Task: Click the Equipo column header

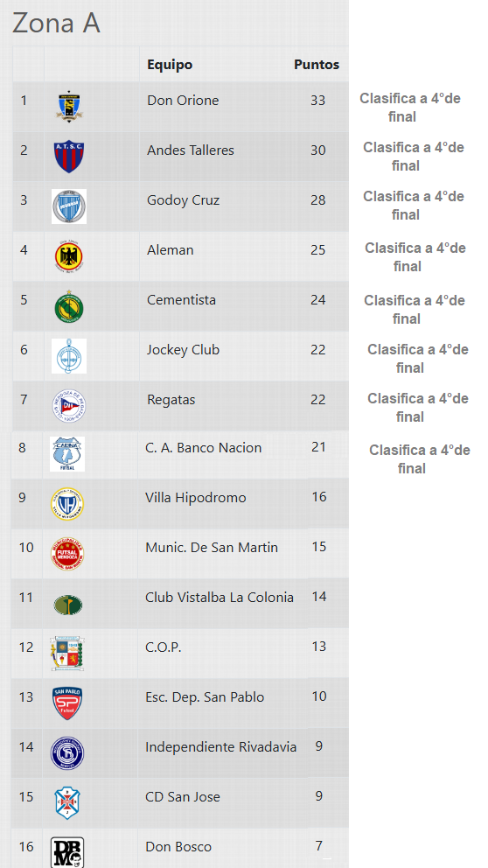Action: [x=170, y=65]
